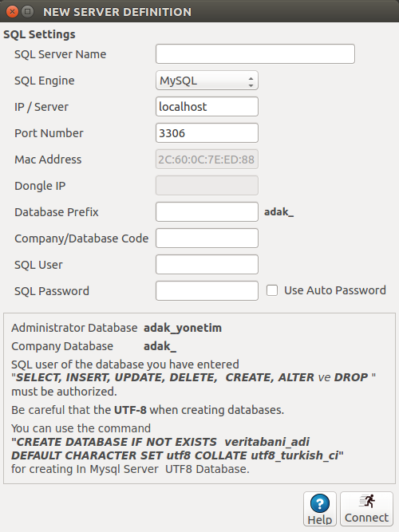The image size is (399, 532).
Task: Open the SQL Engine MySQL dropdown
Action: tap(207, 81)
